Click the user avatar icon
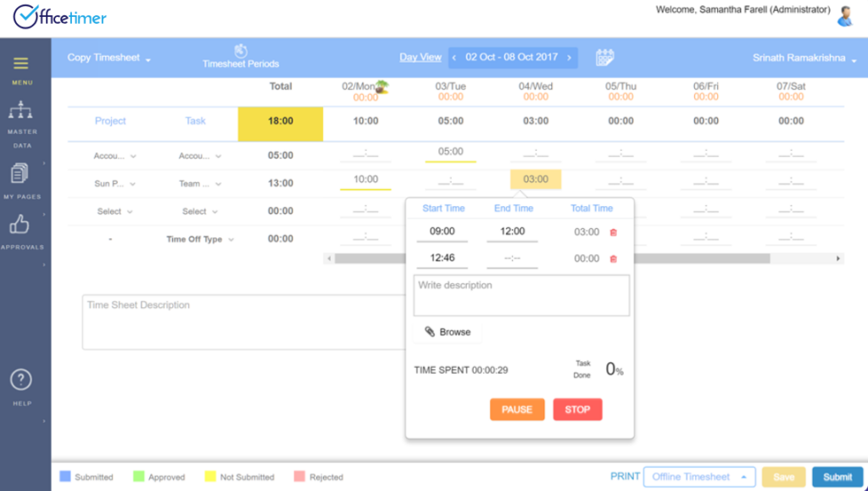The image size is (868, 491). (x=845, y=16)
